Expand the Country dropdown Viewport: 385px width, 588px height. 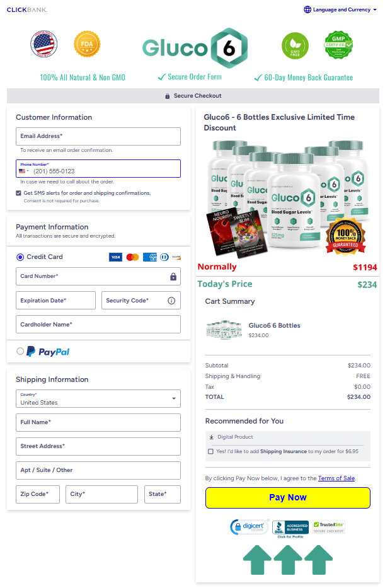coord(98,399)
